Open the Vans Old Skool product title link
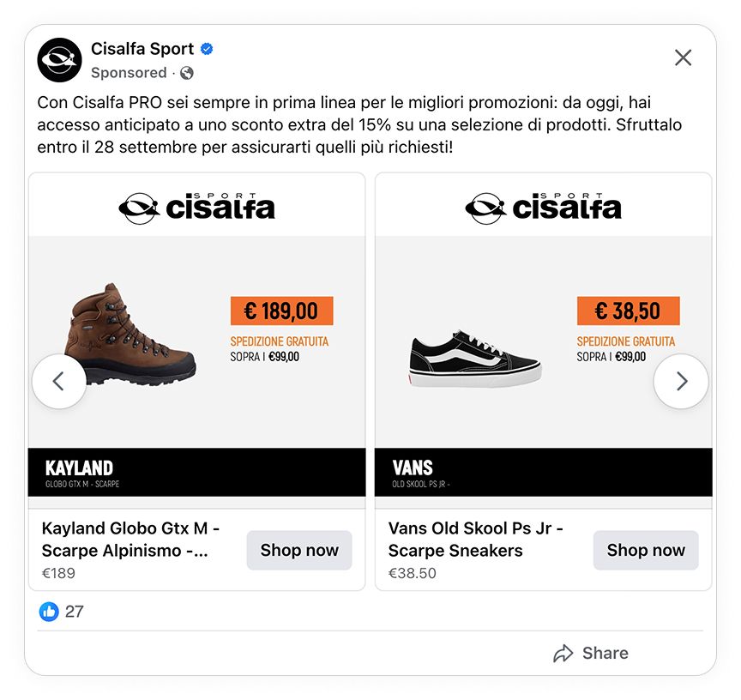 tap(473, 537)
